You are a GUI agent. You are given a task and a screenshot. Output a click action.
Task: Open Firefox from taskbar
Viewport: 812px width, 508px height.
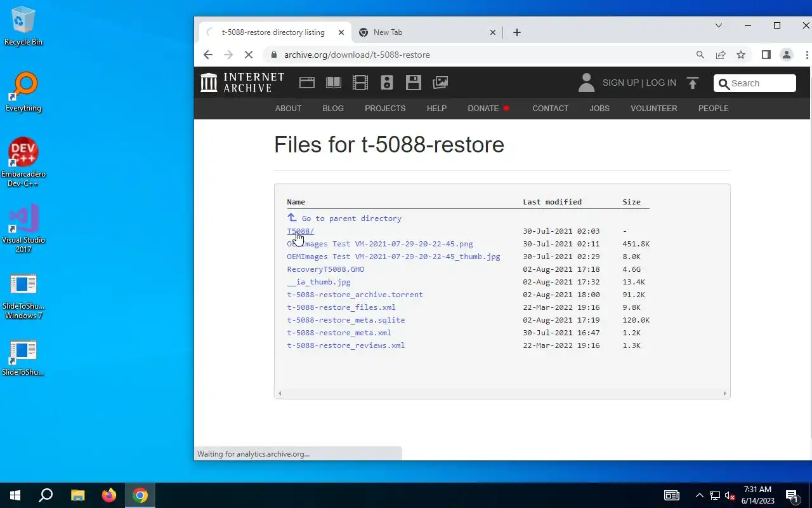click(109, 495)
